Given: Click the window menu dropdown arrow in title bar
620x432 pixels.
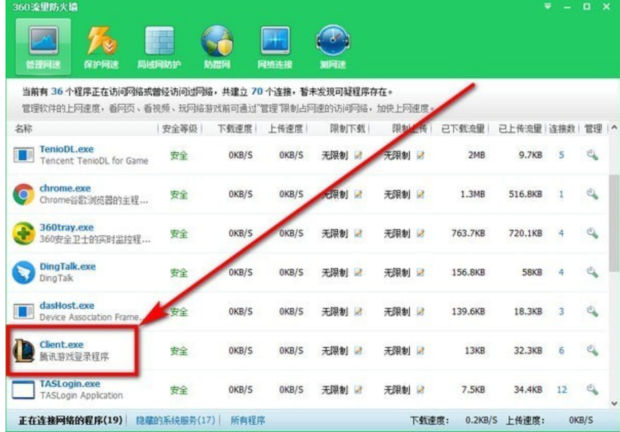Looking at the screenshot, I should 548,6.
